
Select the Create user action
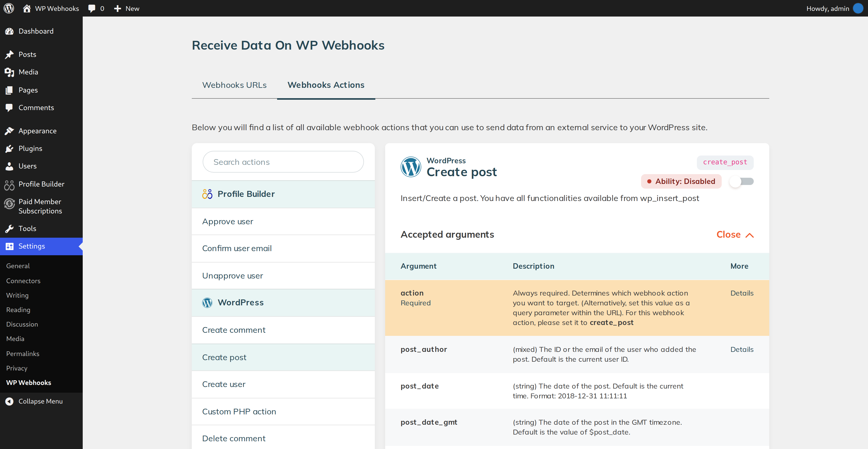[283, 384]
